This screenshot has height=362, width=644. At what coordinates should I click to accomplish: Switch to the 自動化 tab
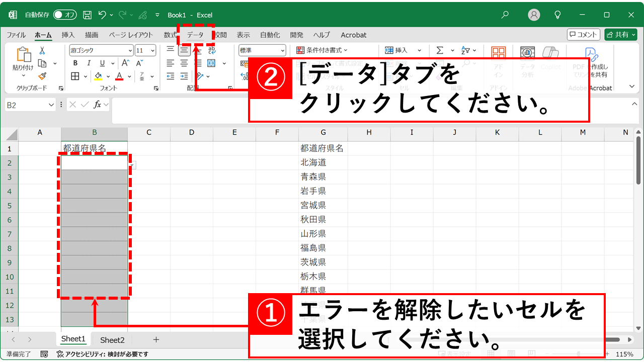coord(270,35)
